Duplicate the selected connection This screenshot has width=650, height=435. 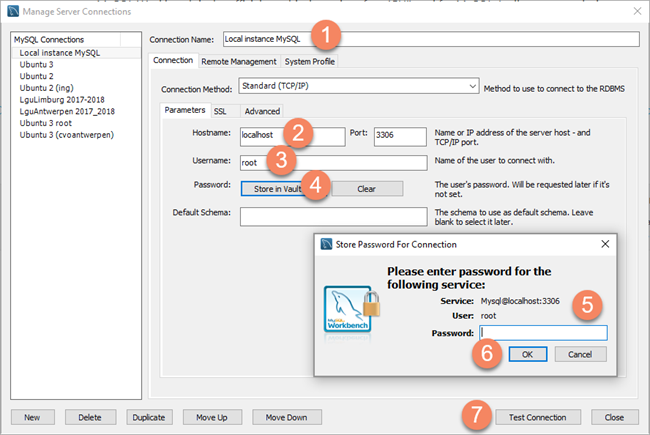[149, 417]
